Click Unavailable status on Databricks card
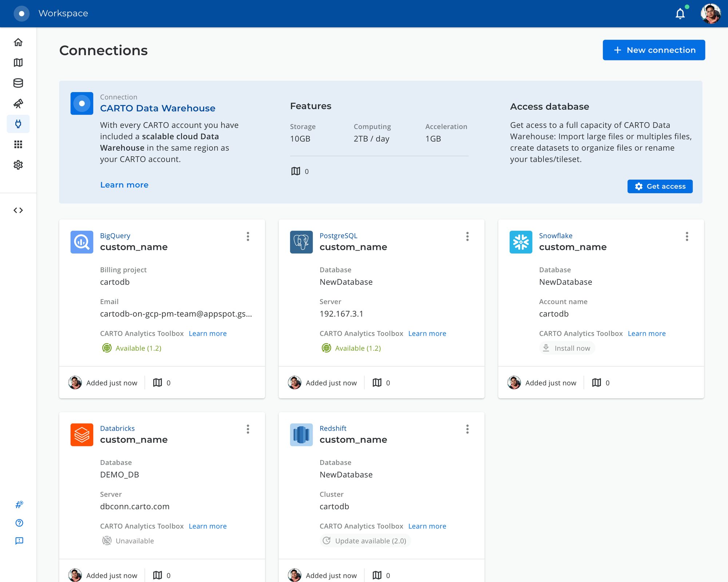Image resolution: width=728 pixels, height=582 pixels. [128, 541]
